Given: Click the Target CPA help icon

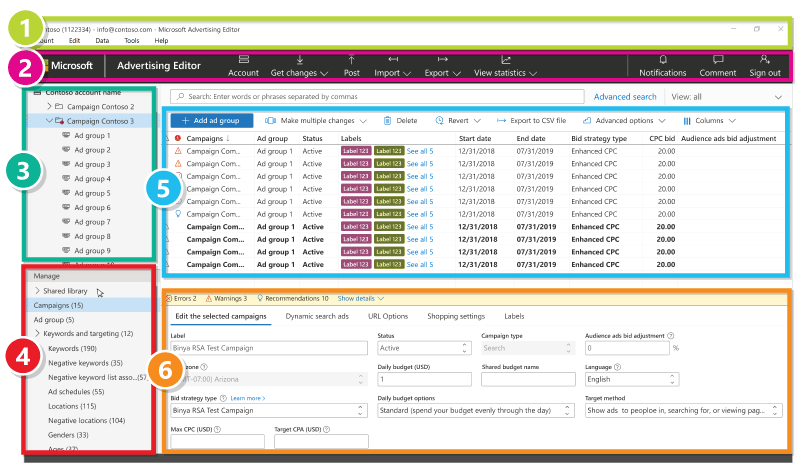Looking at the screenshot, I should click(x=326, y=429).
